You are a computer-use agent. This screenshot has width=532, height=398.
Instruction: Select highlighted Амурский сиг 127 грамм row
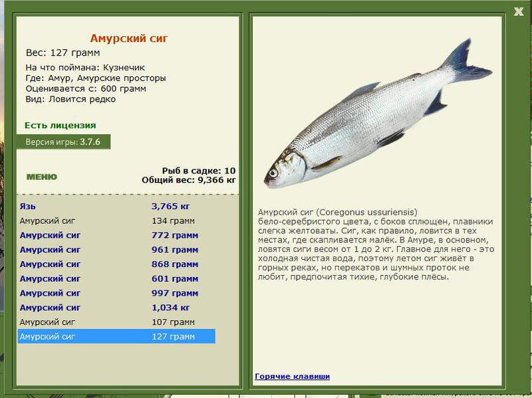click(x=116, y=336)
